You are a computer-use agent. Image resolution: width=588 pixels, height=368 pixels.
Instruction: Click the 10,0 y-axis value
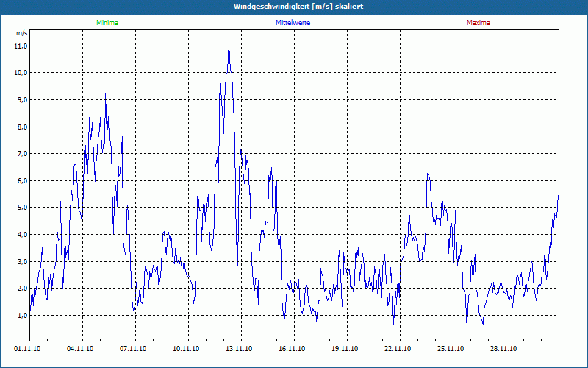point(21,73)
